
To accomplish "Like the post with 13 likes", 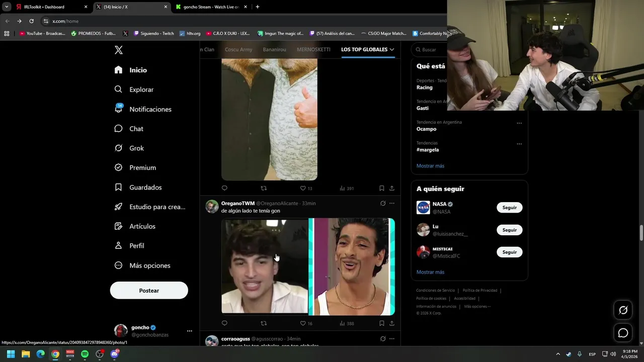I will 306,188.
